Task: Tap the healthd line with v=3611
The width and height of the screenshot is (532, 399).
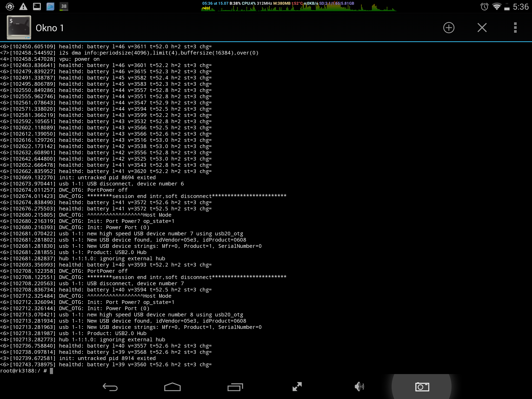Action: pos(106,47)
